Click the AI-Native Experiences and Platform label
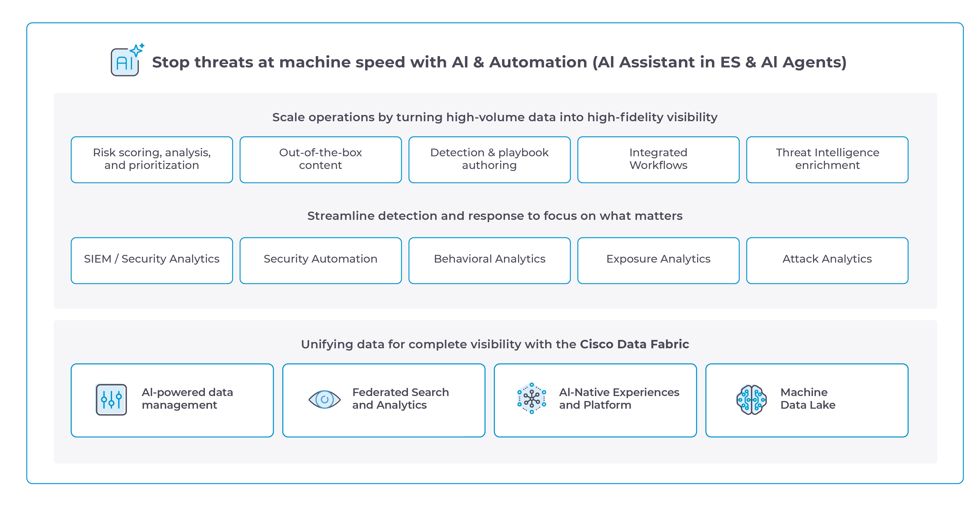The image size is (980, 508). [619, 399]
